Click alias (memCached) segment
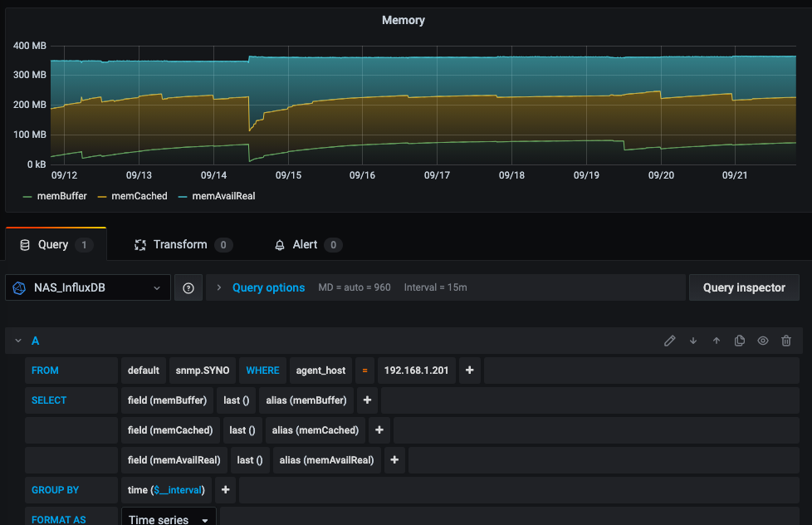Viewport: 812px width, 525px height. click(x=316, y=430)
